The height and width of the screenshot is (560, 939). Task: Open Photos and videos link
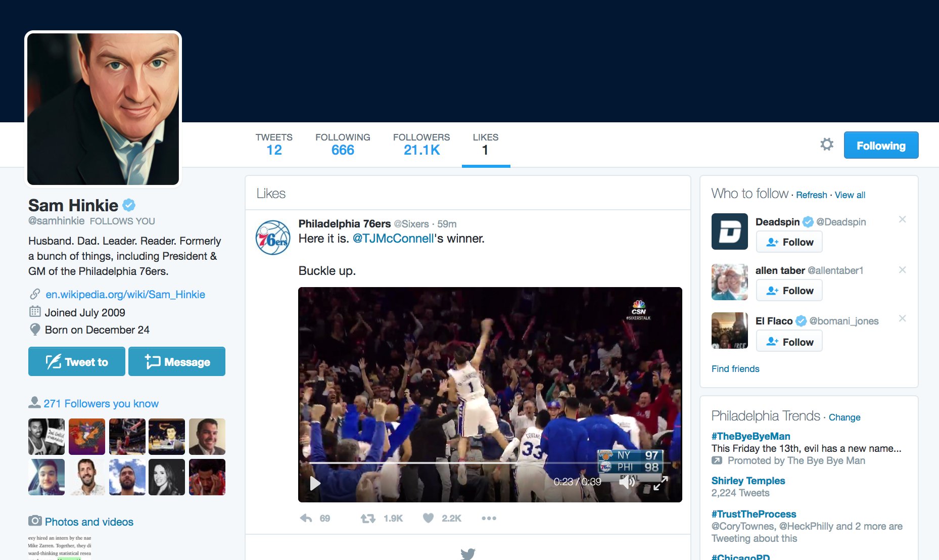[89, 522]
